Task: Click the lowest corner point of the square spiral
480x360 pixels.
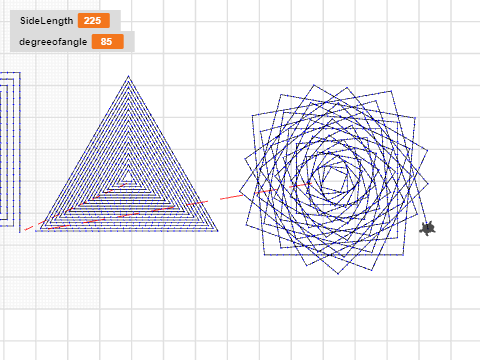Action: coord(338,273)
